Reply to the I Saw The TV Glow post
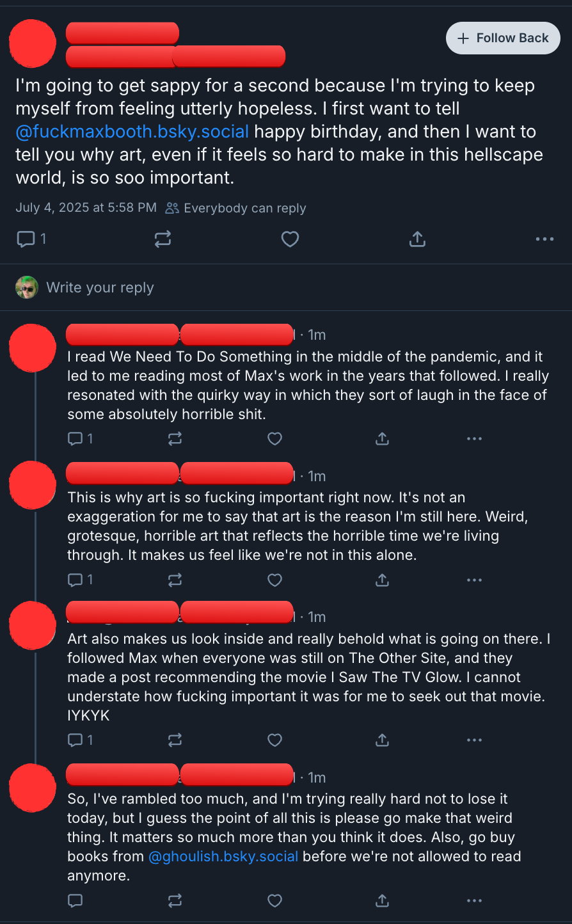Screen dimensions: 572x924 75,740
